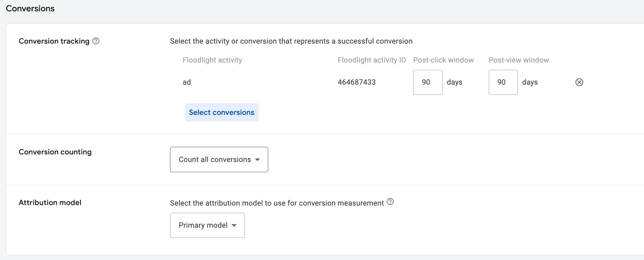
Task: Open the Primary model dropdown
Action: 207,225
